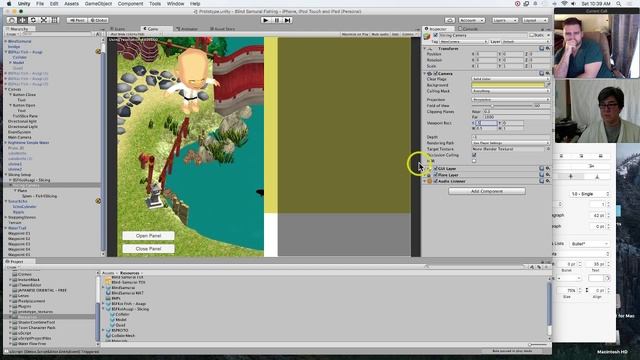Open the GameObject menu
Viewport: 640px width, 360px height.
click(98, 4)
